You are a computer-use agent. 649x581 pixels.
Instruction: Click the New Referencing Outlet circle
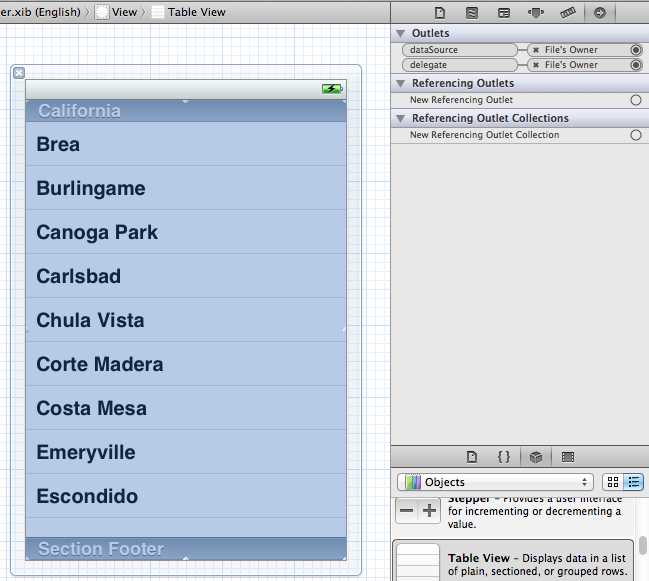636,100
